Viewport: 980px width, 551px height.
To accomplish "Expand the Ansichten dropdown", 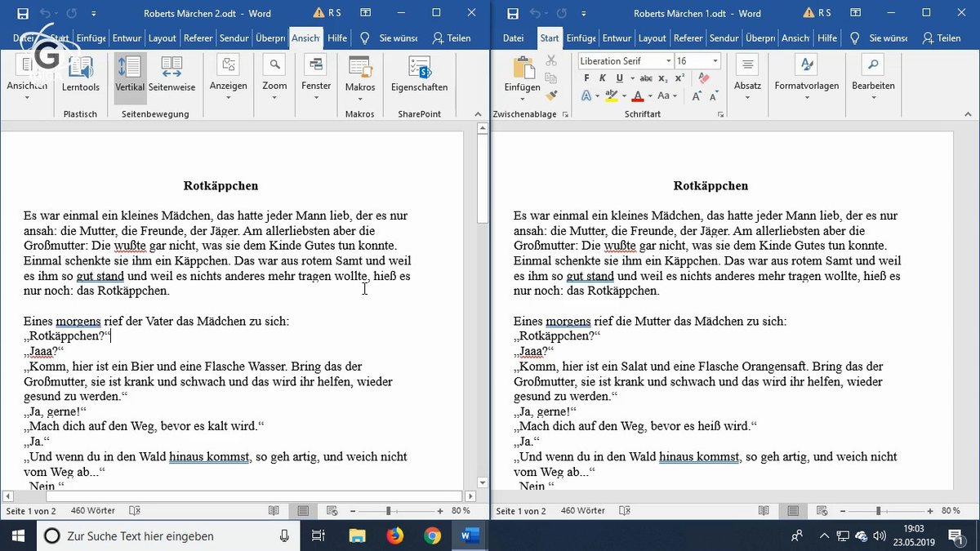I will (28, 97).
